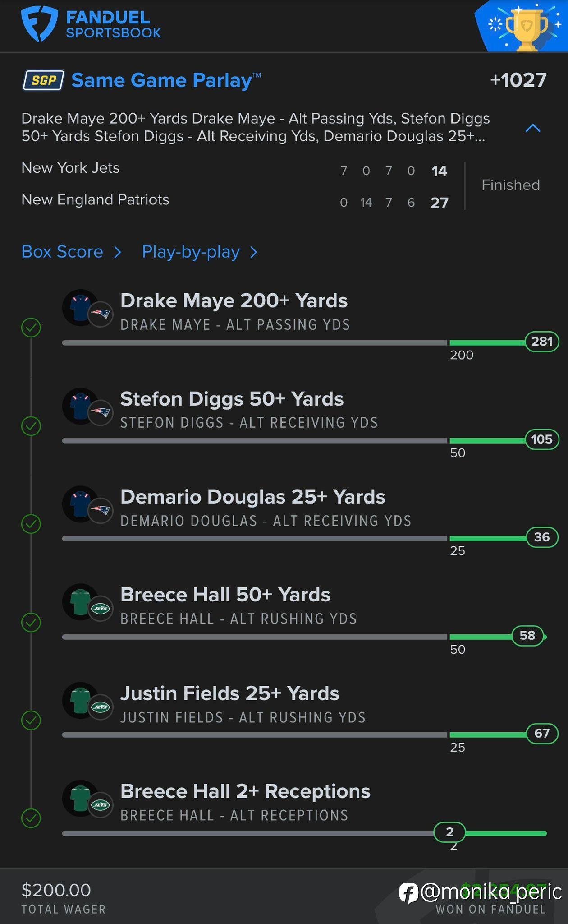Open Play-by-play via its arrow chevron
Image resolution: width=568 pixels, height=924 pixels.
point(254,252)
